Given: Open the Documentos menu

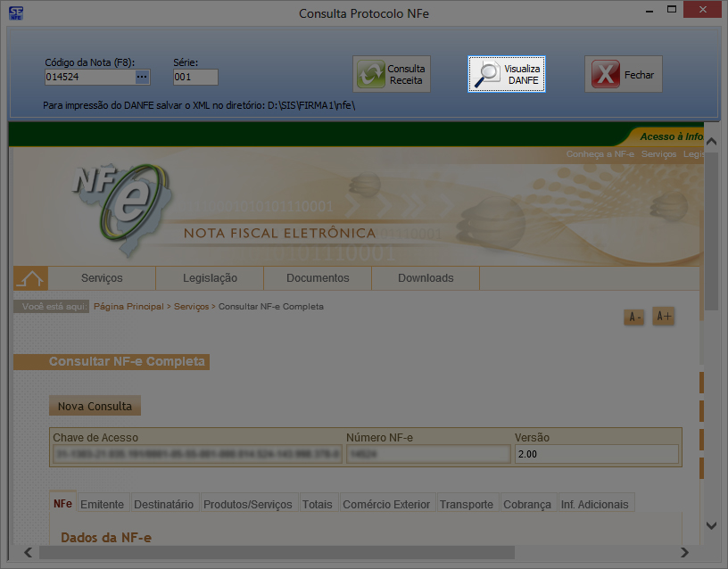Looking at the screenshot, I should click(318, 278).
